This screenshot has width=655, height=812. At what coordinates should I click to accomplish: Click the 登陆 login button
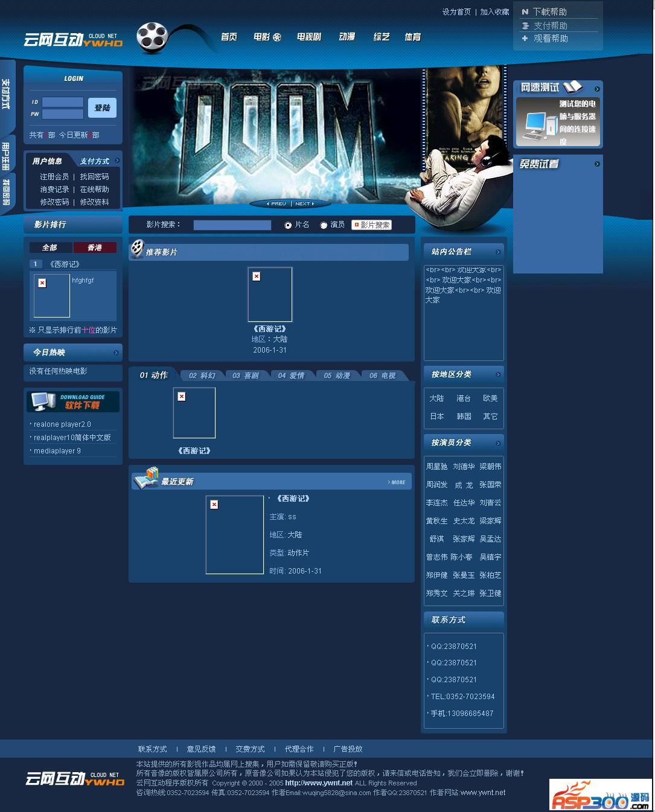102,108
